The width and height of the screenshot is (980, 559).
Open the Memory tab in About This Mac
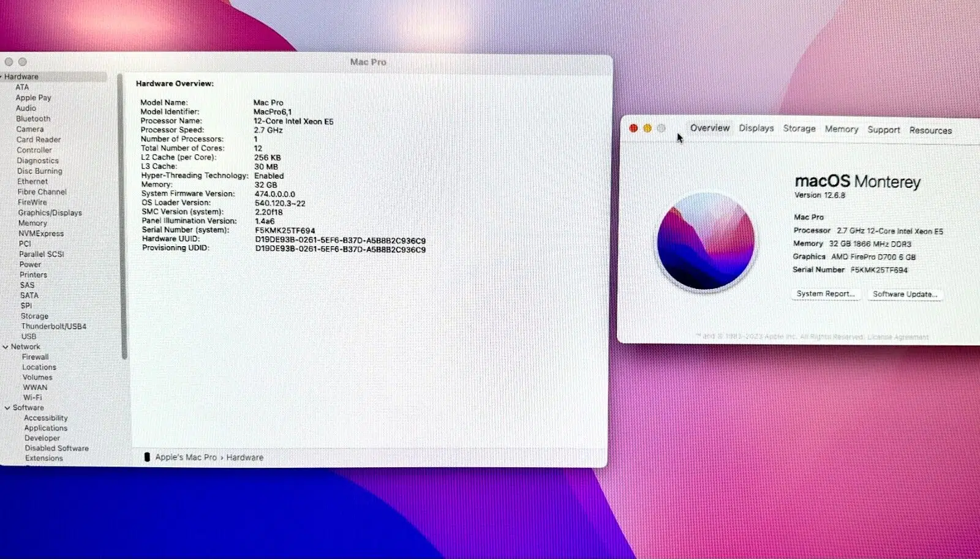pyautogui.click(x=842, y=129)
